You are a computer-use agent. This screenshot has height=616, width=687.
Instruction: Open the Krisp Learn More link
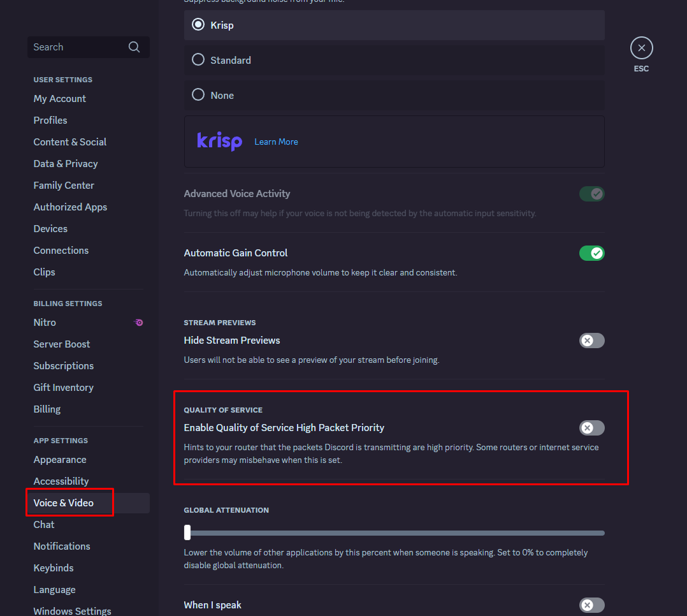point(276,142)
